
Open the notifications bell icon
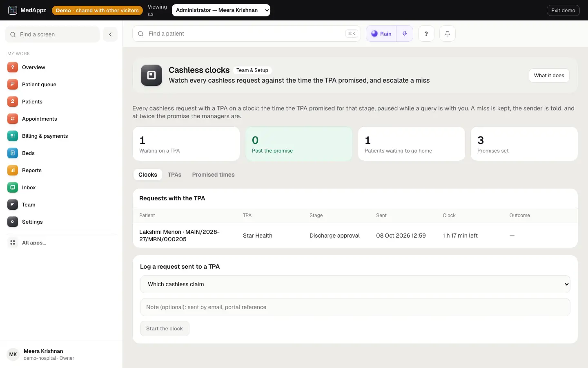coord(447,34)
